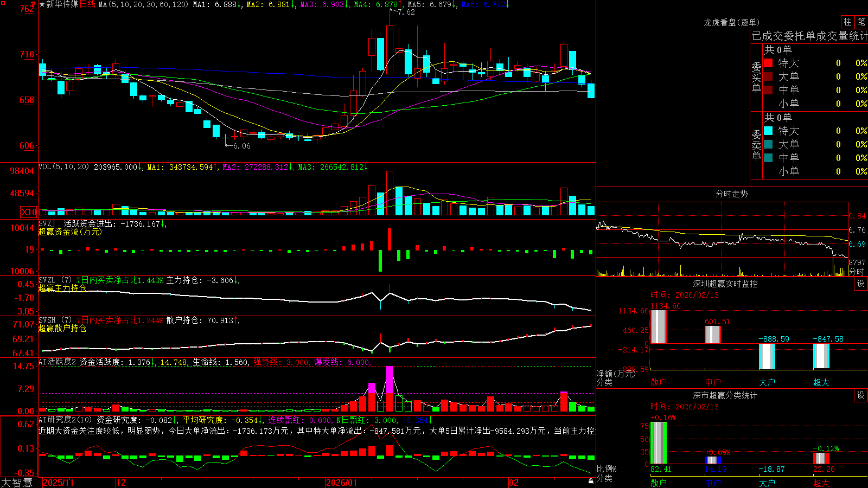The height and width of the screenshot is (488, 868).
Task: Switch Dragon-Tiger panel to 笔 view
Action: (x=861, y=22)
